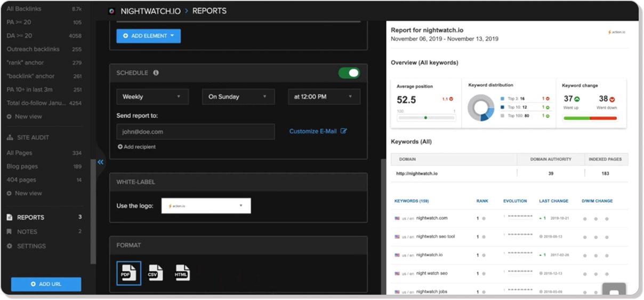The width and height of the screenshot is (644, 300).
Task: Click the average position slider bar
Action: [426, 117]
